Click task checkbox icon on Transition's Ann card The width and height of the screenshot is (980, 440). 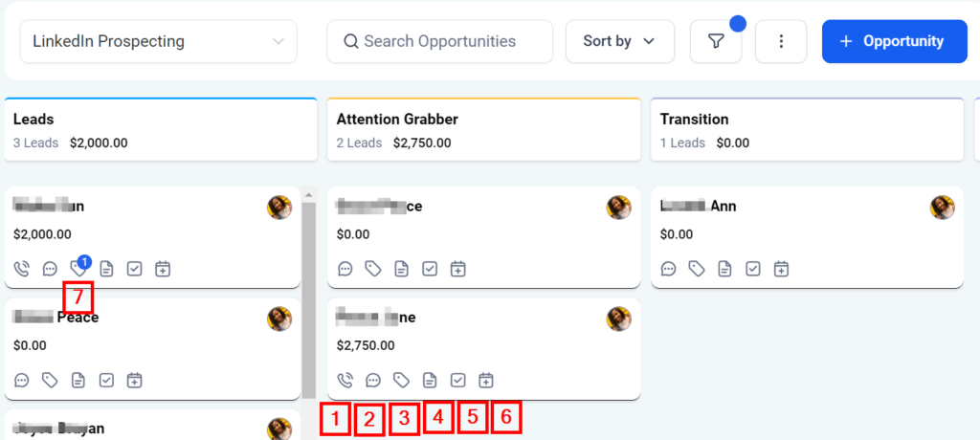pyautogui.click(x=754, y=269)
